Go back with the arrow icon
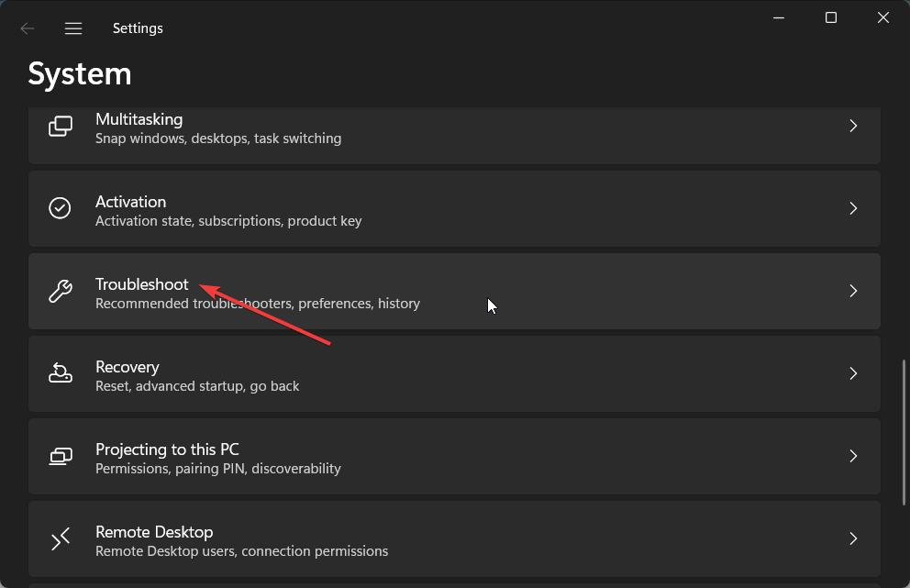910x588 pixels. pyautogui.click(x=28, y=28)
